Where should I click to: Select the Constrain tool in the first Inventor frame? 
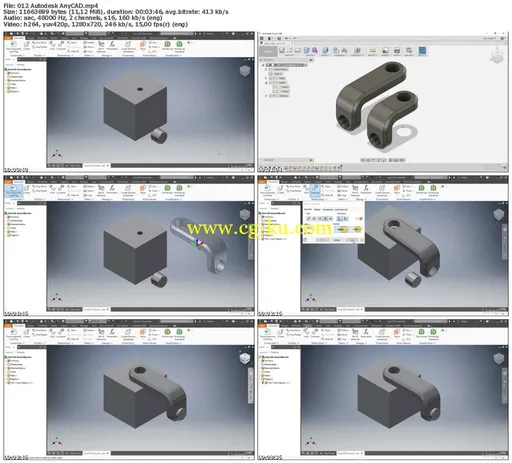coord(61,46)
